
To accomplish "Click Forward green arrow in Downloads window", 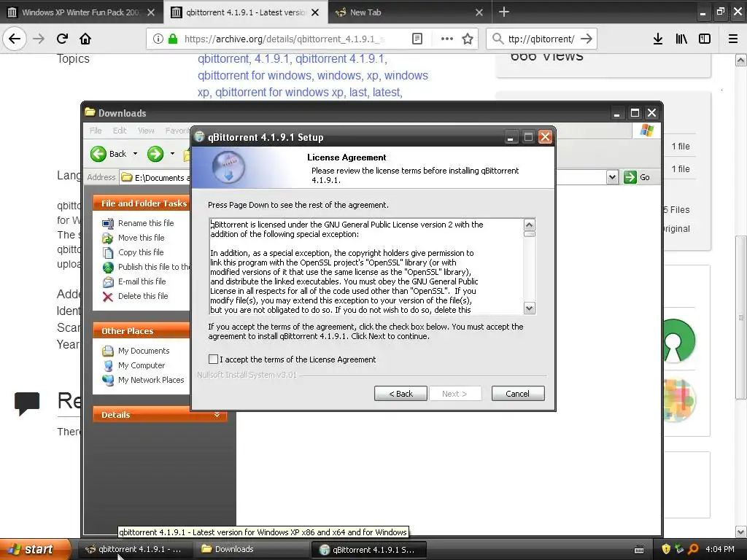I will point(155,153).
